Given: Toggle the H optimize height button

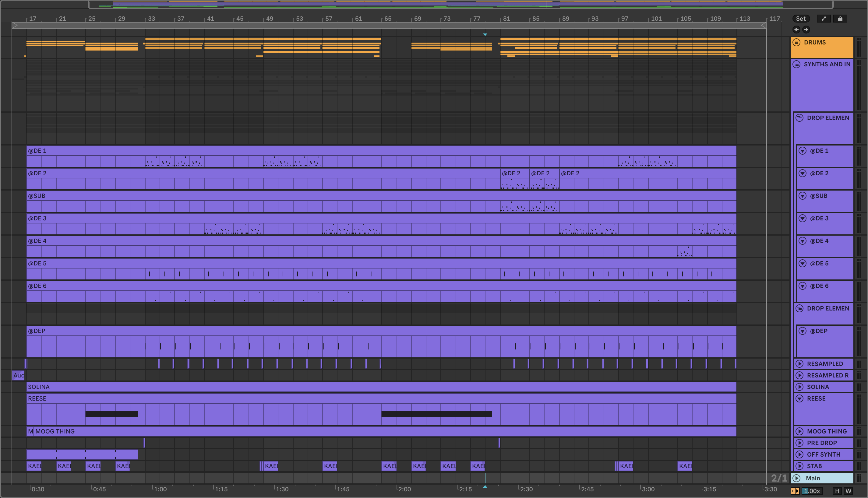Looking at the screenshot, I should click(837, 491).
